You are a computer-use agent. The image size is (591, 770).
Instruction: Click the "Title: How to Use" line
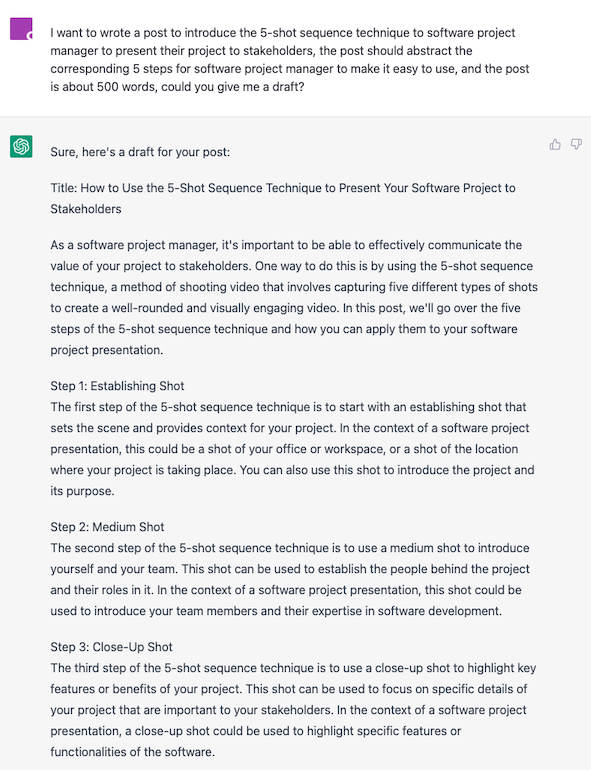[283, 188]
